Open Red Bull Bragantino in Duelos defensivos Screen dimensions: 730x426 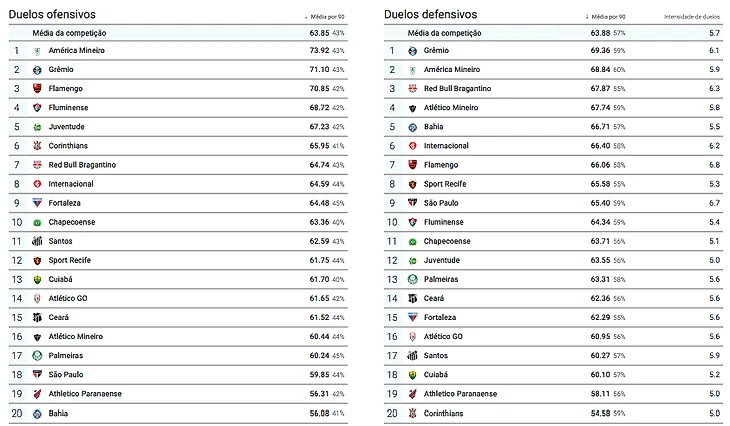point(458,88)
